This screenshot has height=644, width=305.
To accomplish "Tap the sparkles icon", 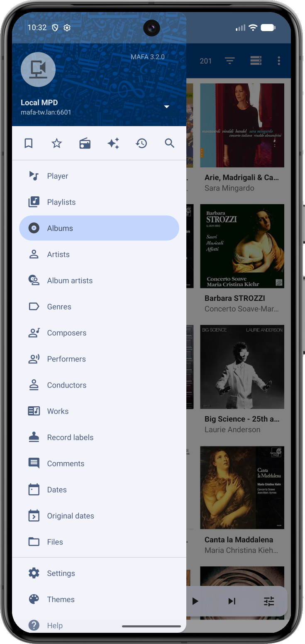I will point(113,144).
